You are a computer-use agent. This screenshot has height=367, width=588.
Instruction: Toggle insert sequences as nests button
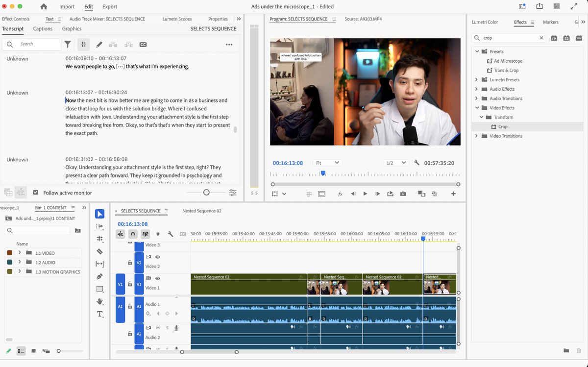(120, 234)
